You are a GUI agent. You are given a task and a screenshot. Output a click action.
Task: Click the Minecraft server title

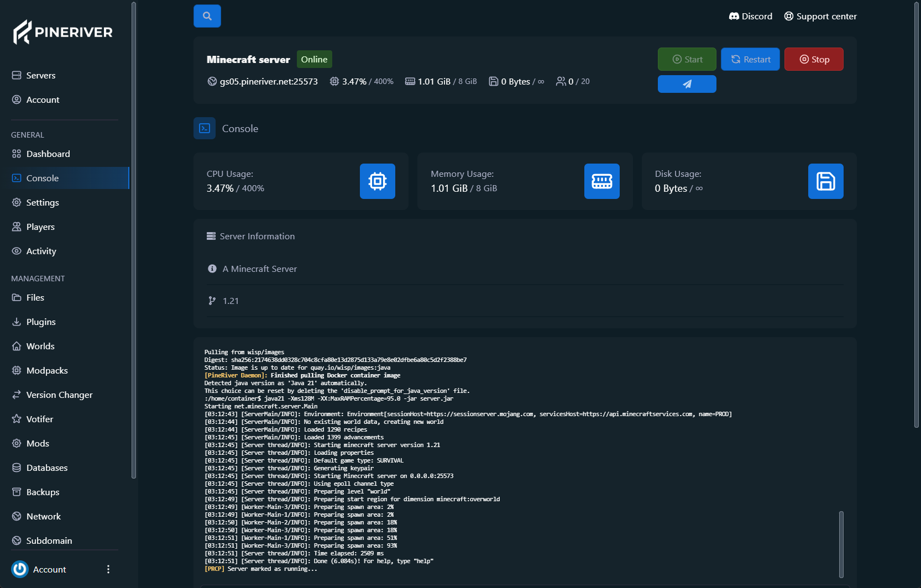click(x=248, y=59)
